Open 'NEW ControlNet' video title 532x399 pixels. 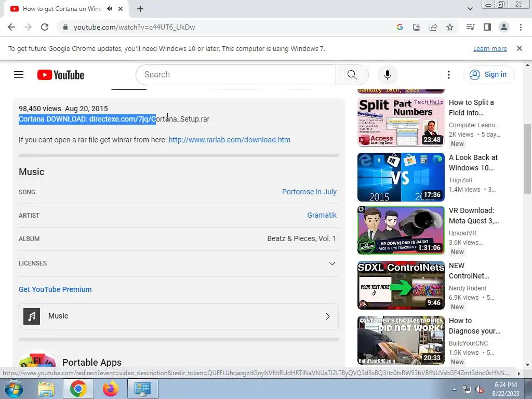469,271
